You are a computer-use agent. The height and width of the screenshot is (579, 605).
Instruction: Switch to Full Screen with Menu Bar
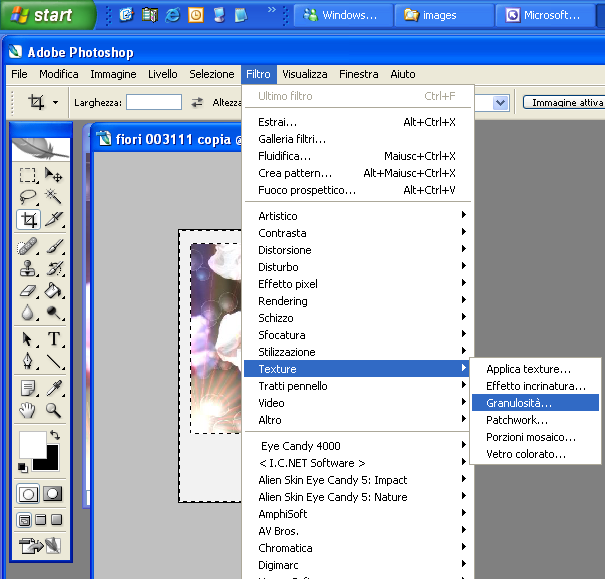41,520
